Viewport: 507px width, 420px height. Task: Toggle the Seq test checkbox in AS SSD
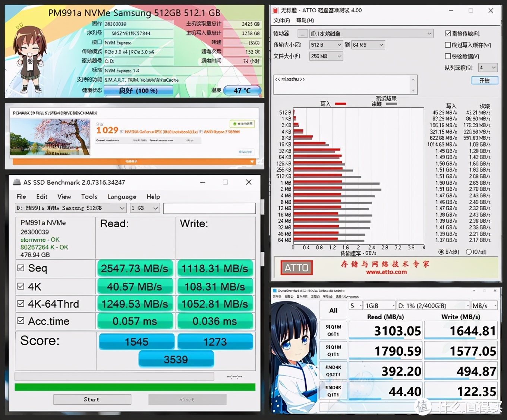point(21,268)
